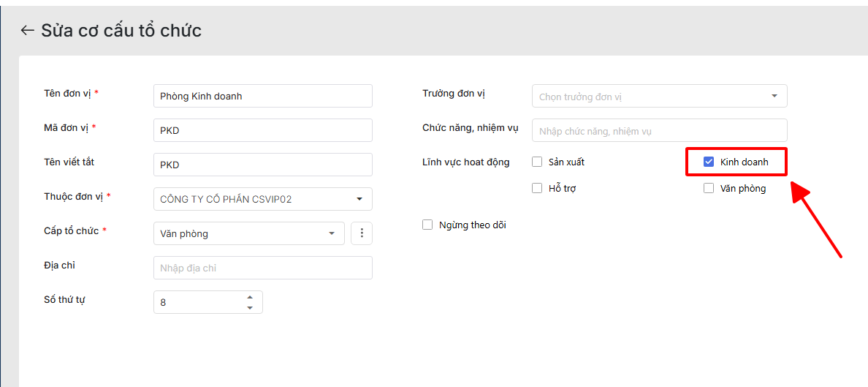Increase Số thứ tự with up arrow

click(250, 297)
